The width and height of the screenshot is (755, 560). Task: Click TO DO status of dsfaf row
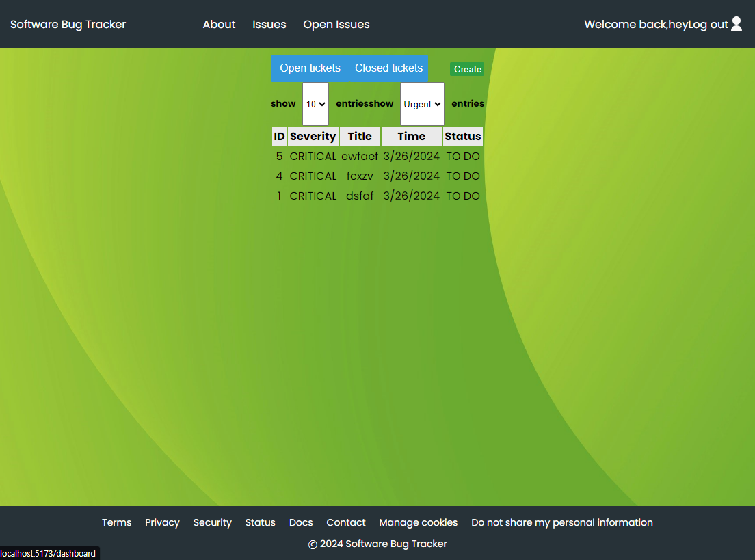(x=463, y=196)
